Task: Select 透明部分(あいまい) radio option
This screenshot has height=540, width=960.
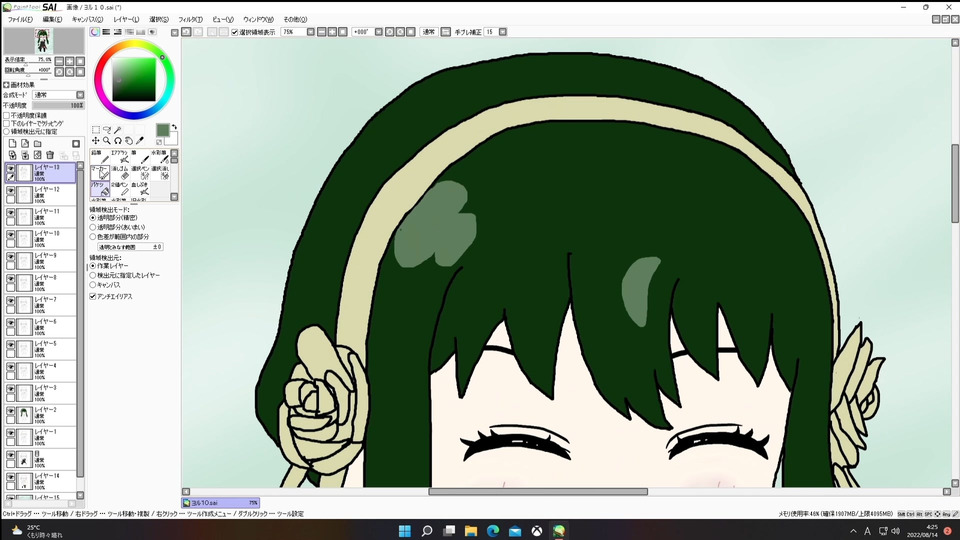Action: 93,227
